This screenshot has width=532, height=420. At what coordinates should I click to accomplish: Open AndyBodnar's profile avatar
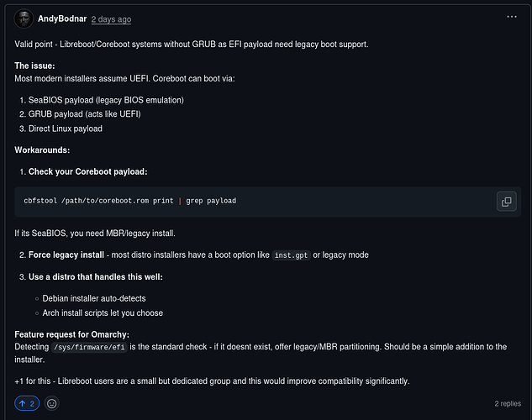[24, 18]
